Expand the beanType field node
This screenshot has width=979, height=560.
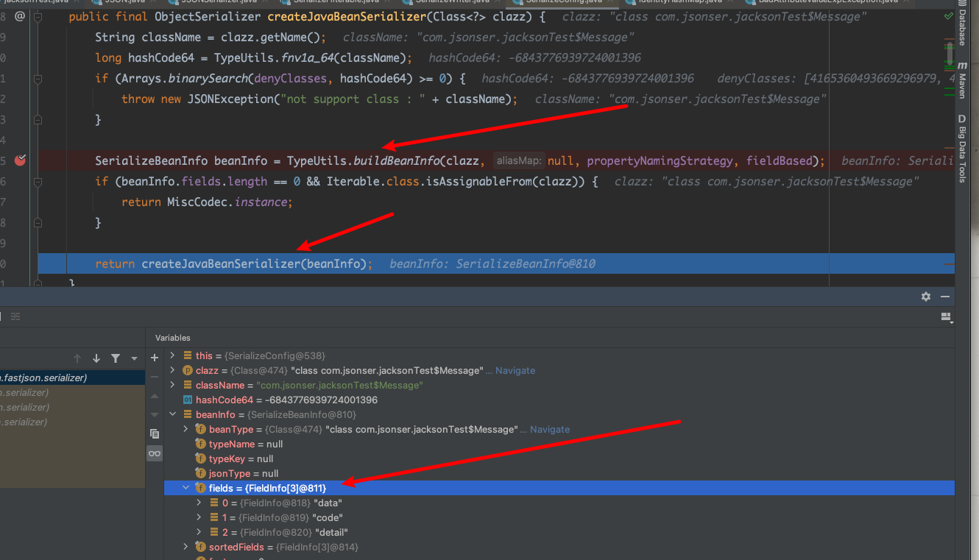[186, 429]
